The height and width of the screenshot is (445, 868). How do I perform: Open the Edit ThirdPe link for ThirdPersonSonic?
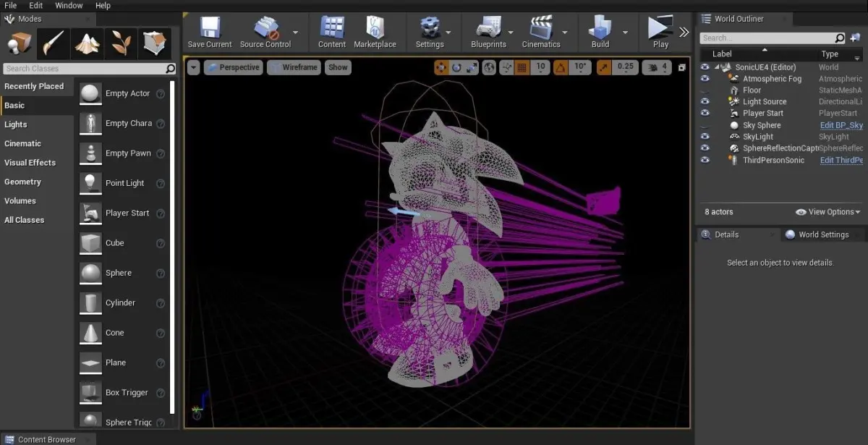click(x=841, y=160)
